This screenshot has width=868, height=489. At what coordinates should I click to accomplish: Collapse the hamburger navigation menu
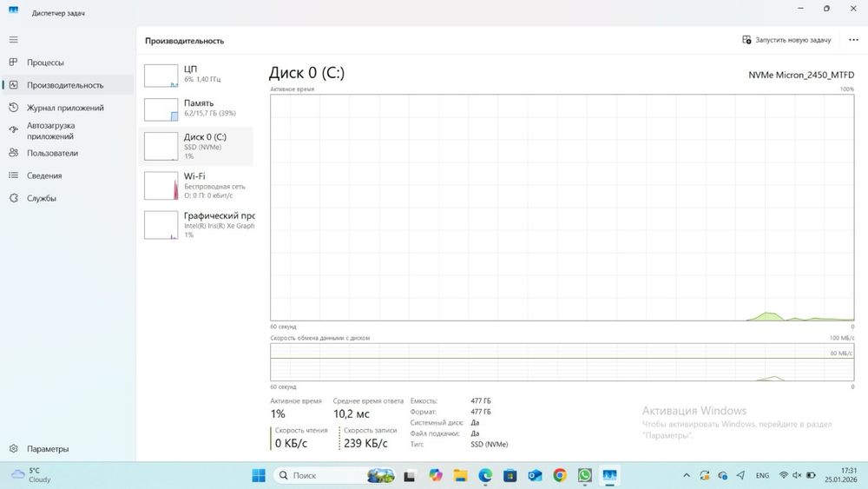tap(13, 40)
